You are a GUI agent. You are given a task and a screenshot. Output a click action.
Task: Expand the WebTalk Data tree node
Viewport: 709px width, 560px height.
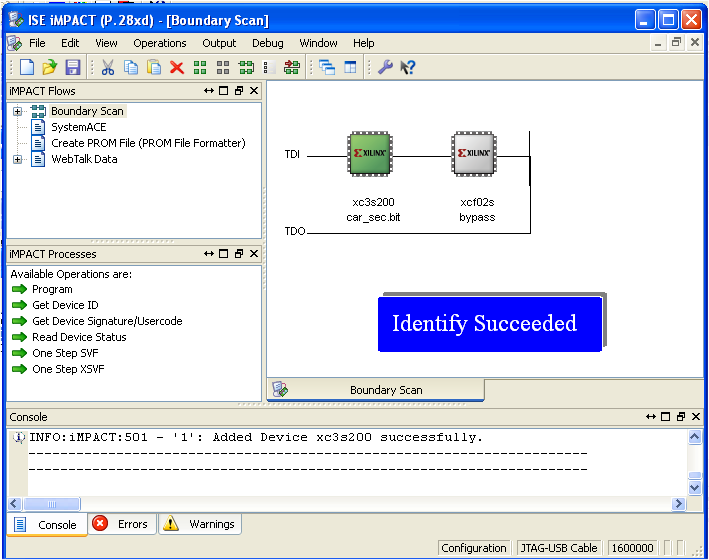(x=17, y=159)
